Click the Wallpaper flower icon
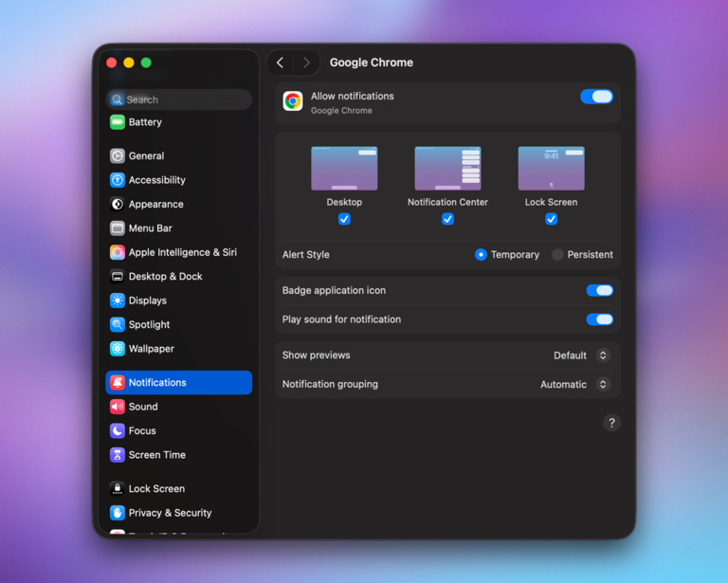Screen dimensions: 728x583 click(x=117, y=349)
